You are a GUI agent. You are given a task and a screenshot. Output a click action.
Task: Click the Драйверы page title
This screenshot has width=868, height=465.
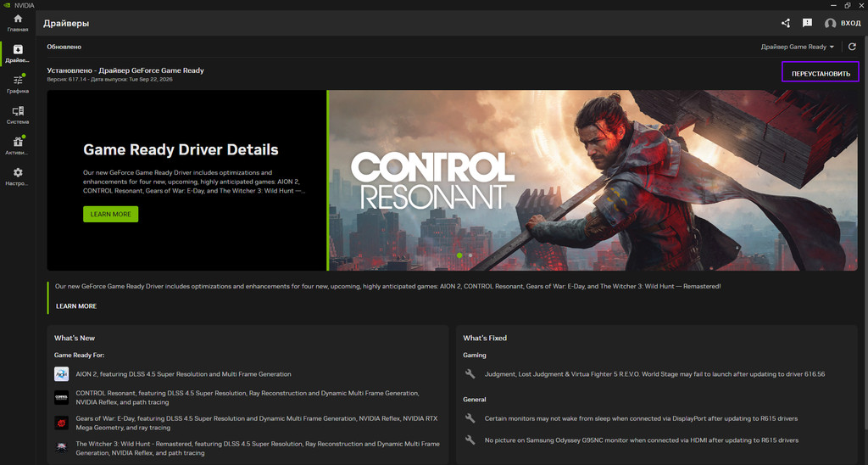[66, 23]
